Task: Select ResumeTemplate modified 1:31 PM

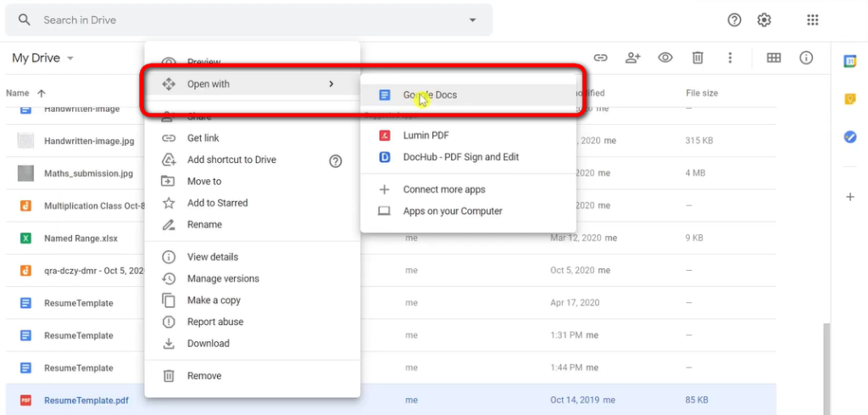Action: pos(79,335)
